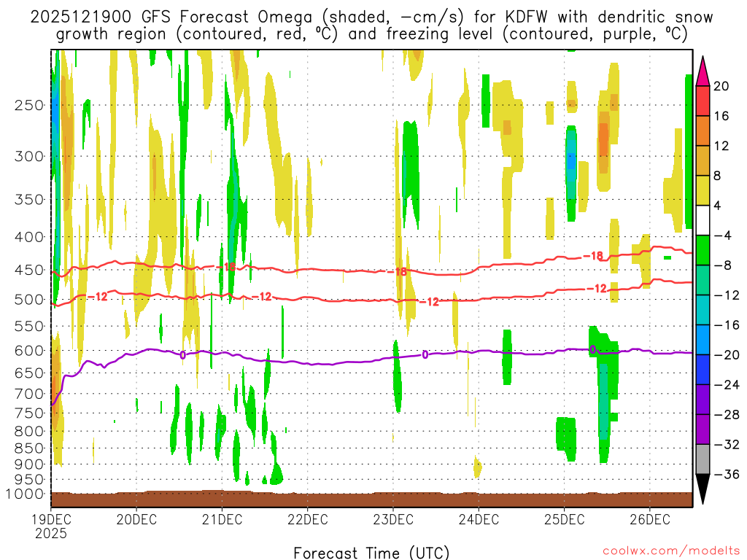Viewport: 747px width, 560px height.
Task: Click the blue colorbar segment between -16 and -20
Action: point(703,340)
